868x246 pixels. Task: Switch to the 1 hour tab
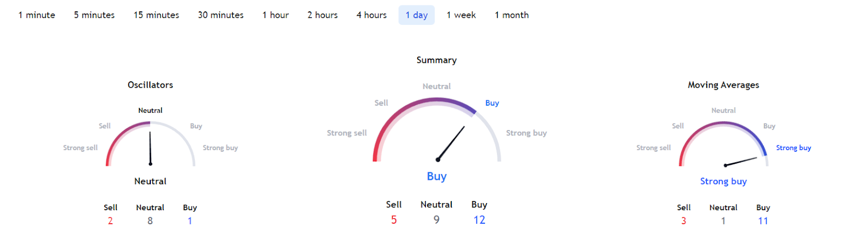pos(276,15)
